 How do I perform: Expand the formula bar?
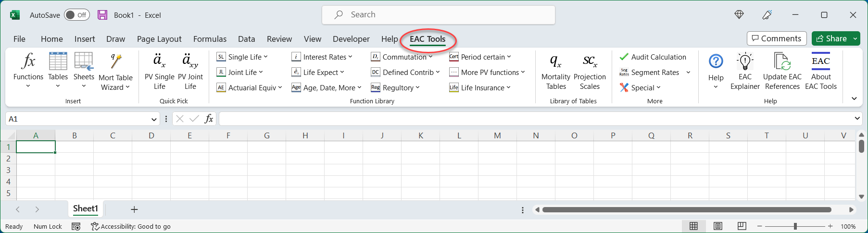click(857, 118)
